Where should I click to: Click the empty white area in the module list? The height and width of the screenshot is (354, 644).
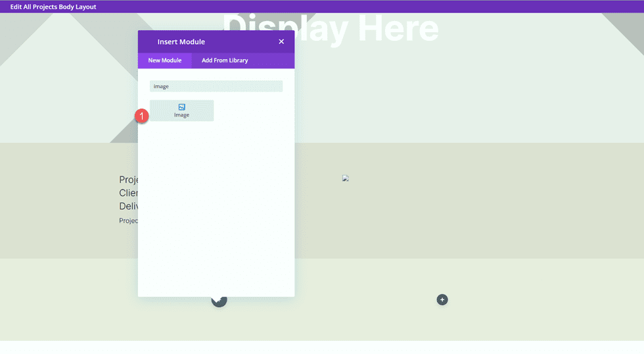(216, 211)
